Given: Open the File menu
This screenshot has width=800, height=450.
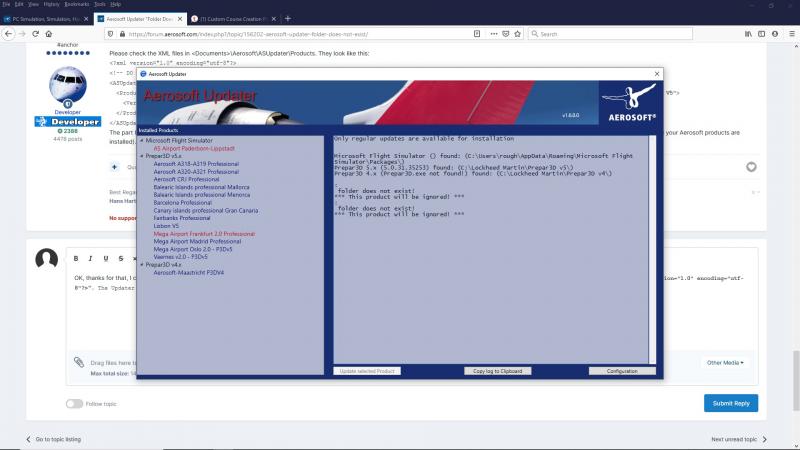Looking at the screenshot, I should pos(6,4).
